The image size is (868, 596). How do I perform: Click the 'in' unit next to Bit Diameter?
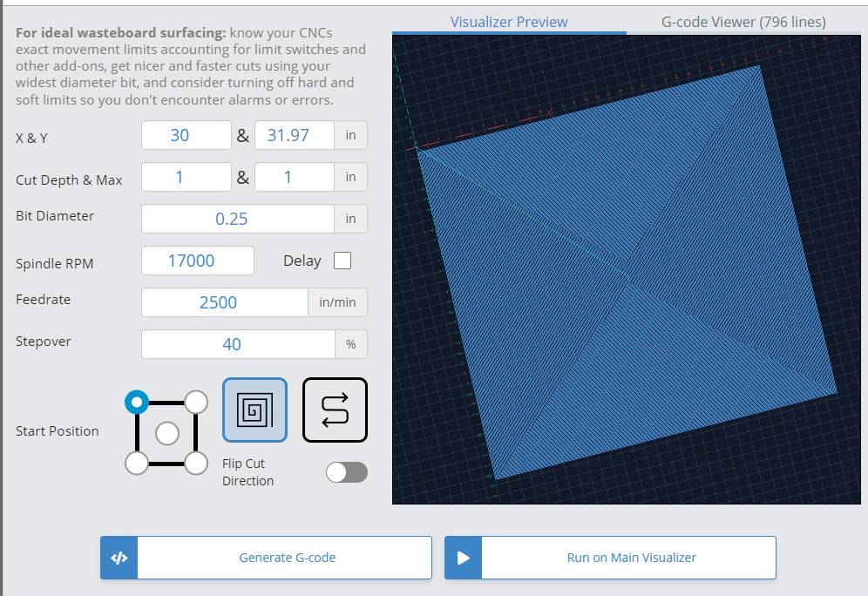pyautogui.click(x=350, y=219)
